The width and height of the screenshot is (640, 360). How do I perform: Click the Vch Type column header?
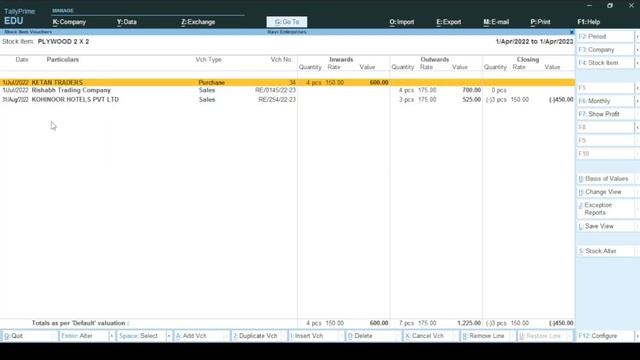[208, 60]
